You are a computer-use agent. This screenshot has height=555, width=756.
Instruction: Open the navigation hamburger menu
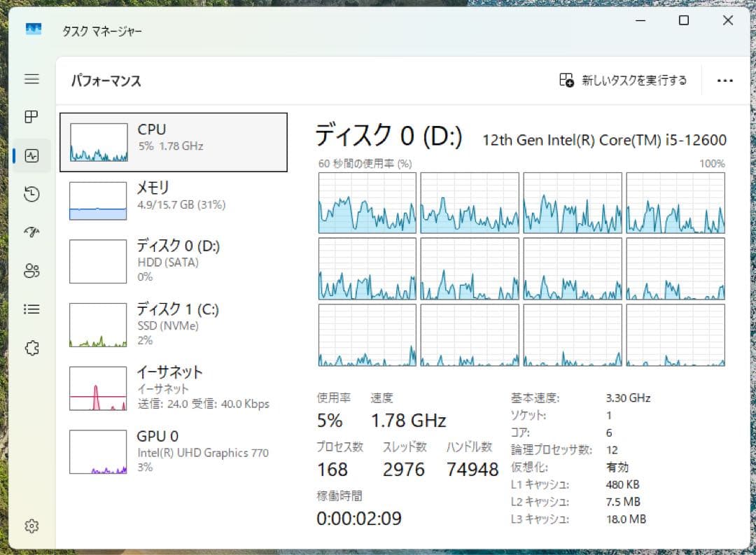pos(31,79)
